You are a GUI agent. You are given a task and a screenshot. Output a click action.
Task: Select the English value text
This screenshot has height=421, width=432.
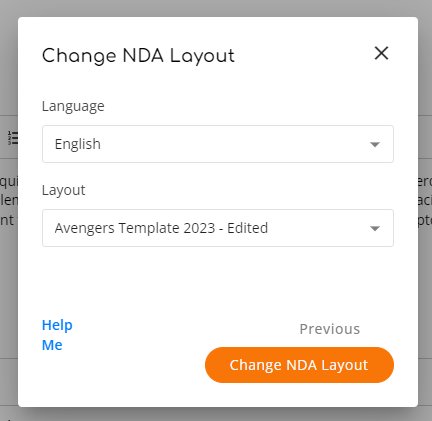[78, 144]
